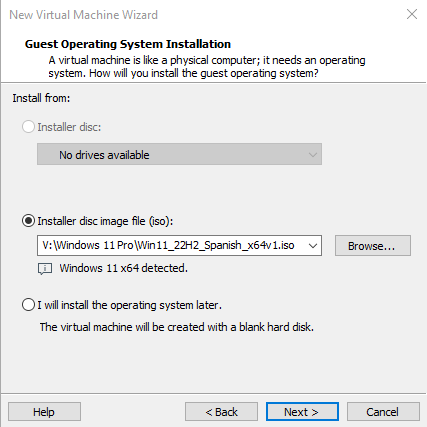Click the 'Install from:' label
The width and height of the screenshot is (427, 427).
coord(41,98)
